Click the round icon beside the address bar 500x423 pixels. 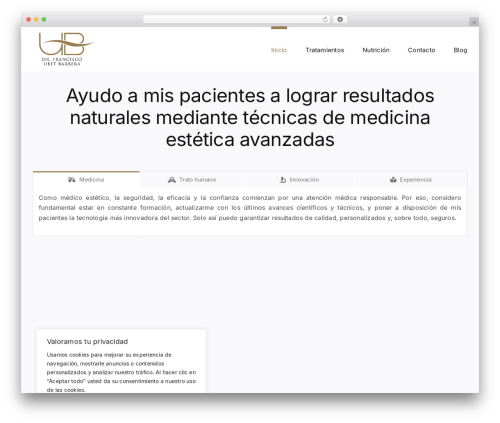click(340, 19)
